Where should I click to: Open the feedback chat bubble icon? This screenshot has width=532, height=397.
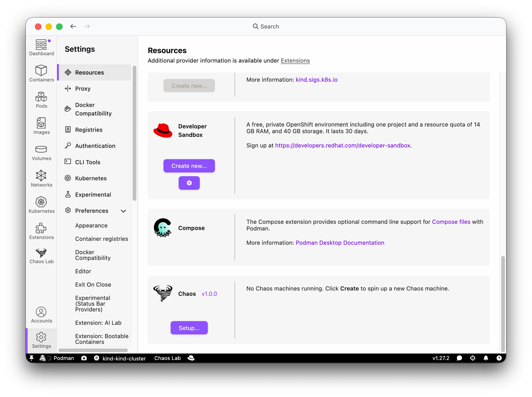459,358
